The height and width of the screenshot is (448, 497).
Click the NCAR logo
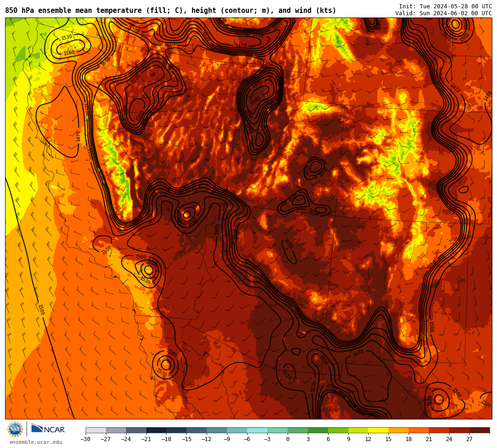pyautogui.click(x=48, y=429)
